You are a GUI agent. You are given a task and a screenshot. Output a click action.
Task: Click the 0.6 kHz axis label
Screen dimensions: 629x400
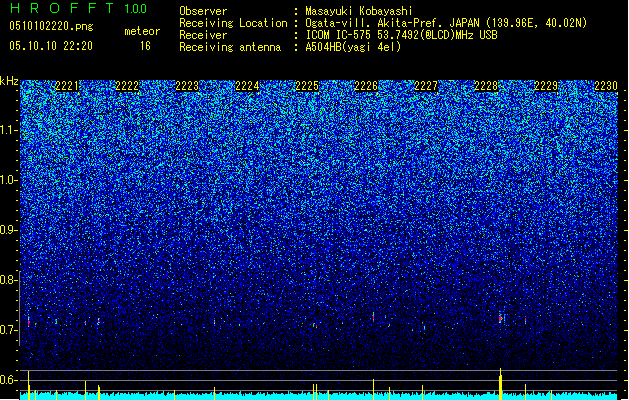(9, 380)
